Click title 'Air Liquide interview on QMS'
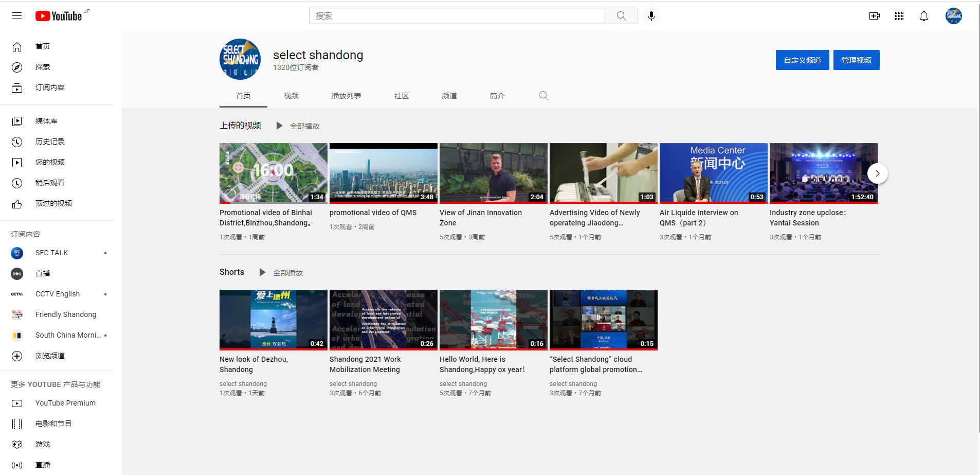Viewport: 980px width, 475px height. pyautogui.click(x=699, y=218)
